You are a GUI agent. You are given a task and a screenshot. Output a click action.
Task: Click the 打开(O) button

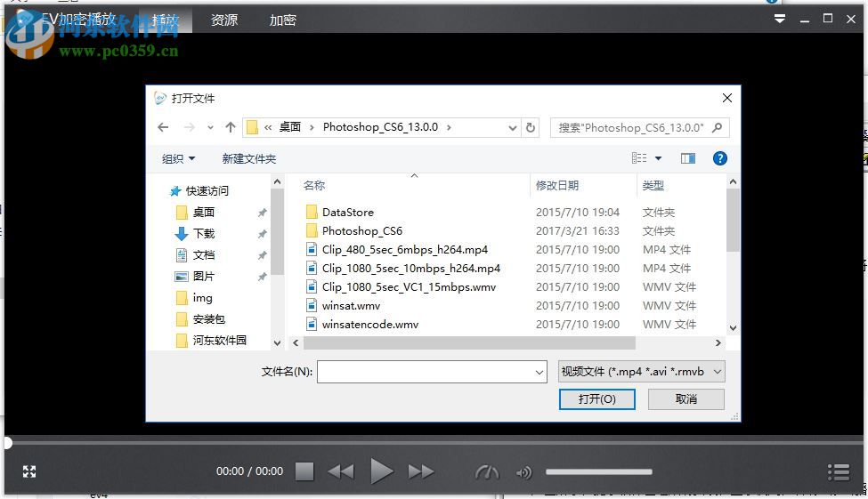tap(596, 398)
